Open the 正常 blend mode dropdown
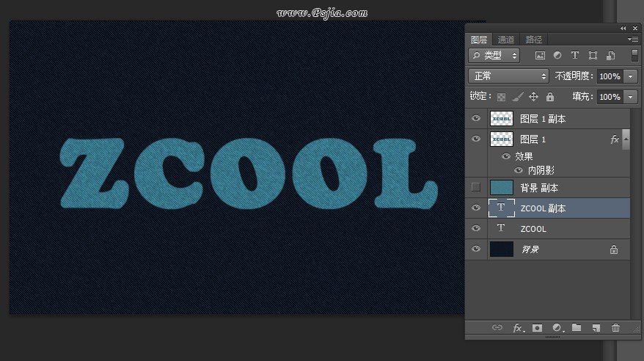644x361 pixels. click(508, 76)
